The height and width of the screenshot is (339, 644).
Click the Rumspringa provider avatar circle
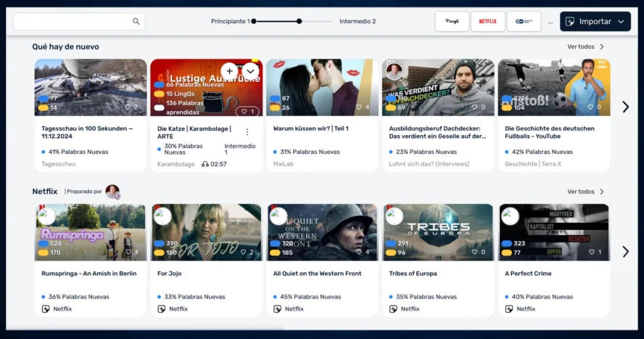coord(46,216)
